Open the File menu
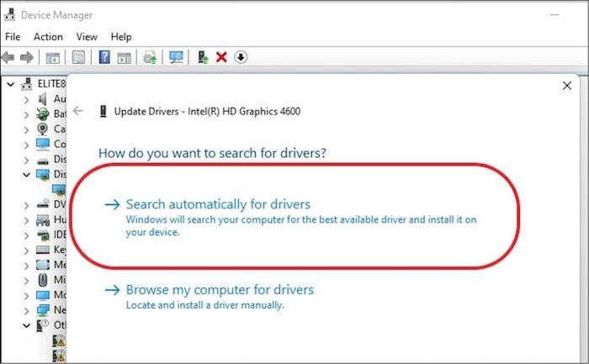589x364 pixels. [x=13, y=37]
